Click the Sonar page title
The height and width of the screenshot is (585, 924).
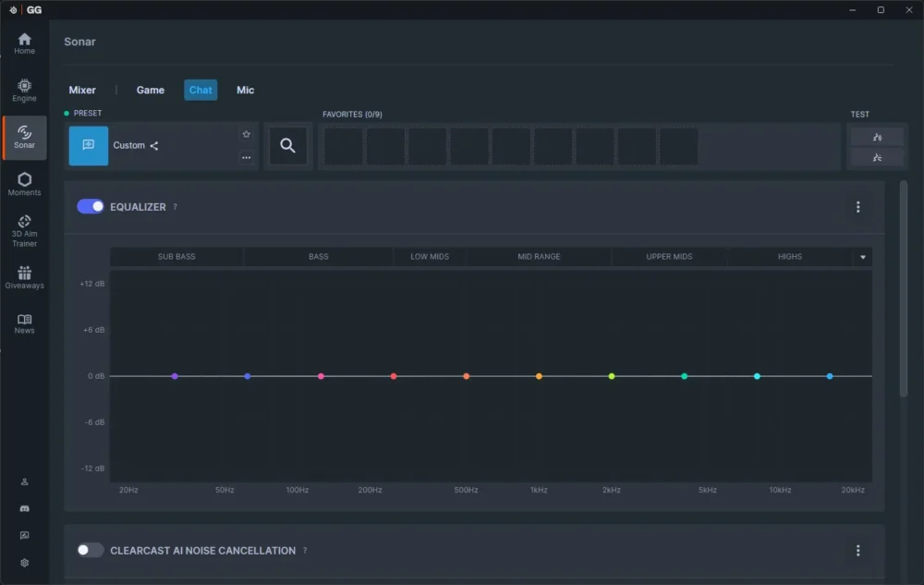tap(79, 42)
